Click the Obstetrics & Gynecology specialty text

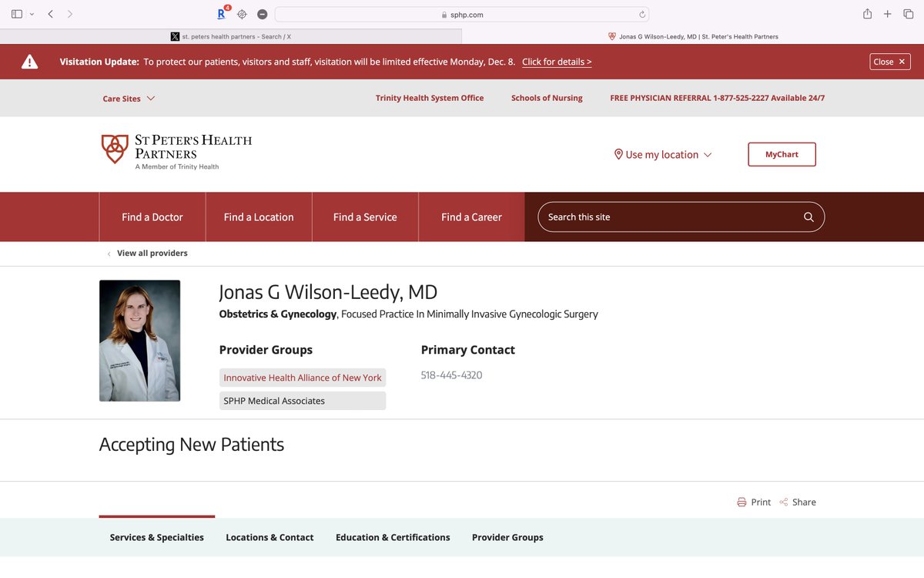click(x=278, y=314)
